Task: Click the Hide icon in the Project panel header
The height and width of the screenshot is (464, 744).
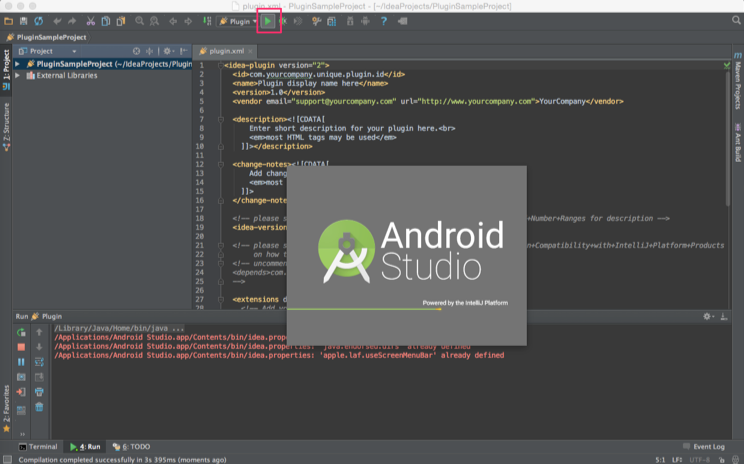Action: (x=184, y=51)
